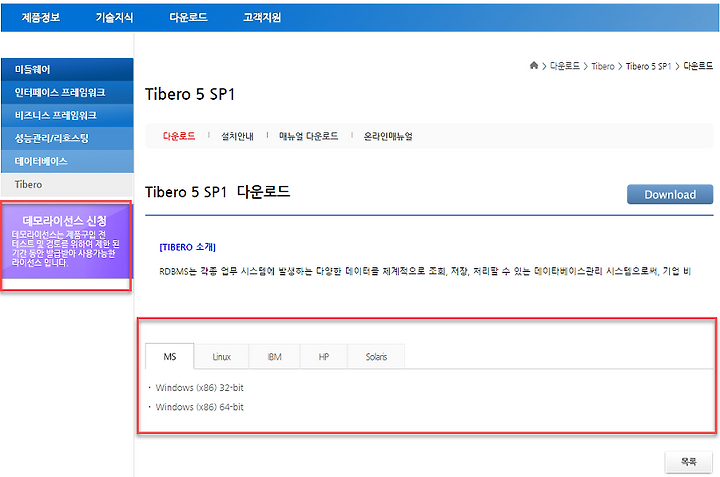The width and height of the screenshot is (720, 477).
Task: Click the [TIBERO 소개] heading text
Action: coord(187,247)
